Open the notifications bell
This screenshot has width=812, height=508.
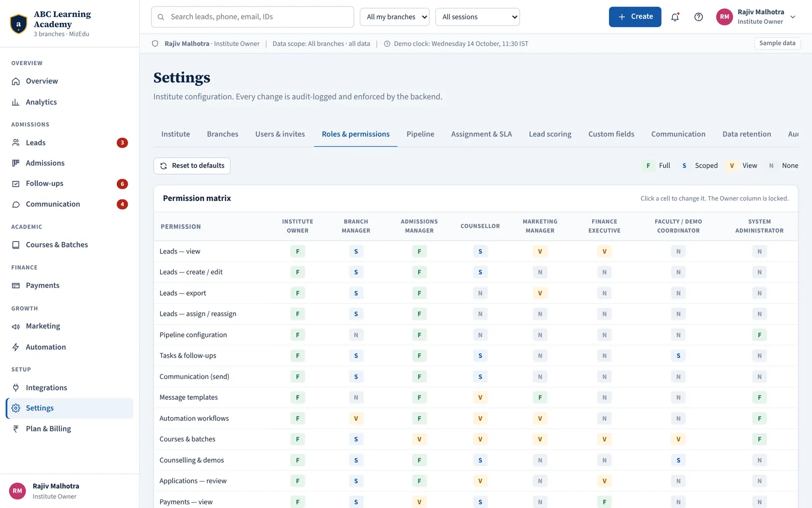point(675,17)
